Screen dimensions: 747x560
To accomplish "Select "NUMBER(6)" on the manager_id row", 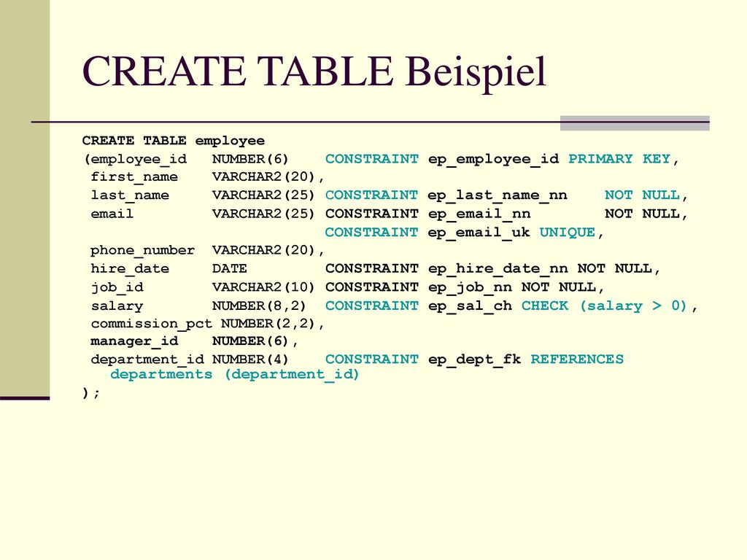I will pyautogui.click(x=251, y=341).
